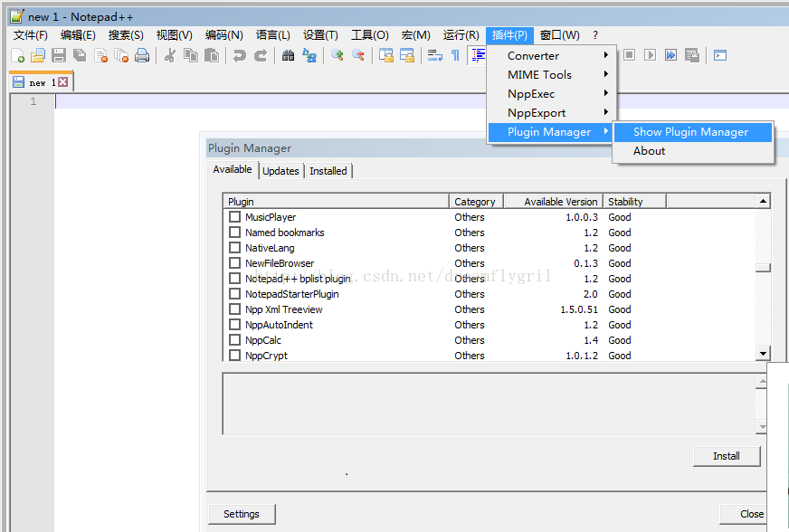Toggle the Show indent guide icon
Screen dimensions: 789x532
point(478,55)
